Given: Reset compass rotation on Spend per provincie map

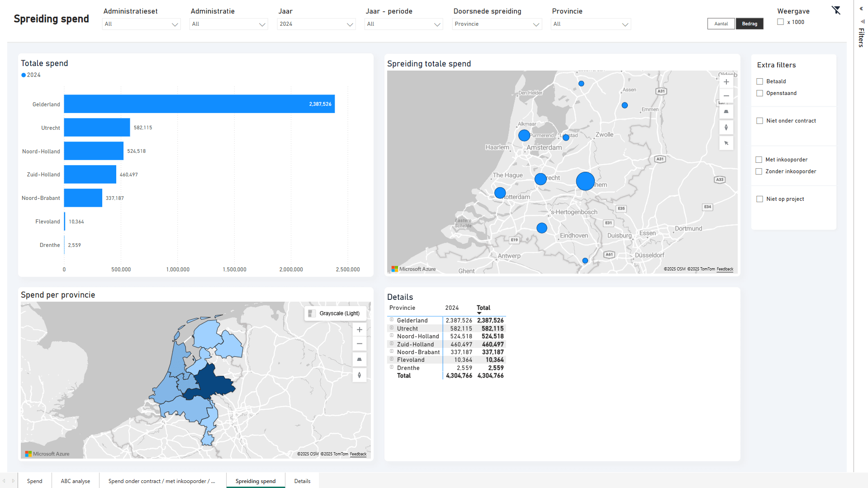Looking at the screenshot, I should pos(359,375).
